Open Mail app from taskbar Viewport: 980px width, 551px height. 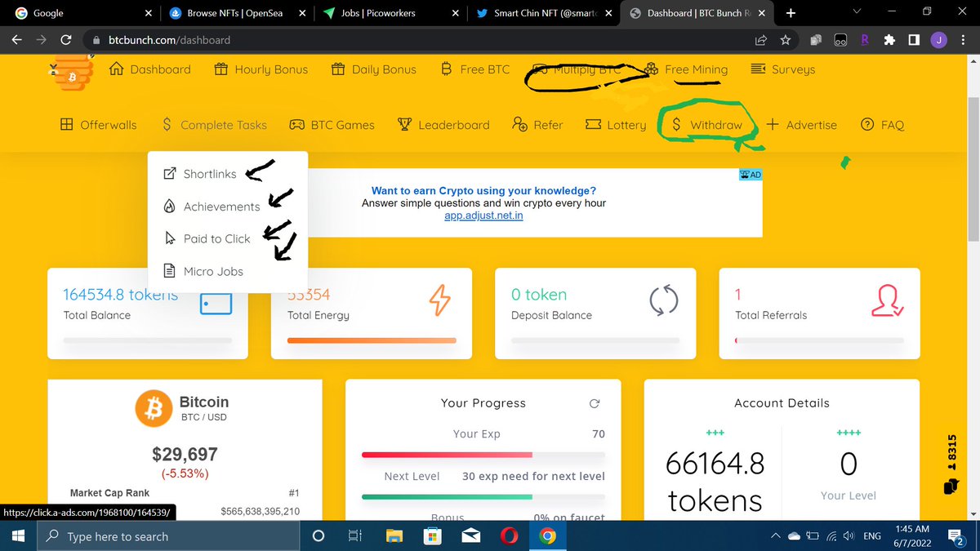(x=471, y=536)
